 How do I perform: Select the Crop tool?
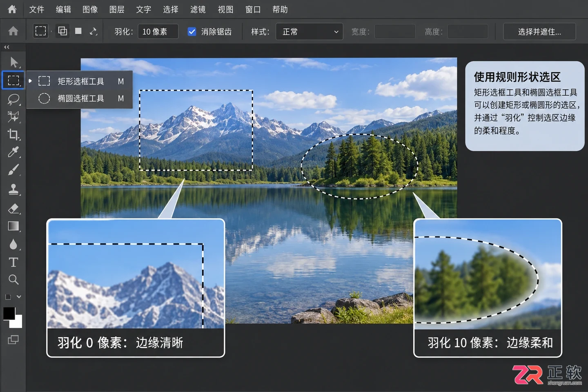click(13, 134)
